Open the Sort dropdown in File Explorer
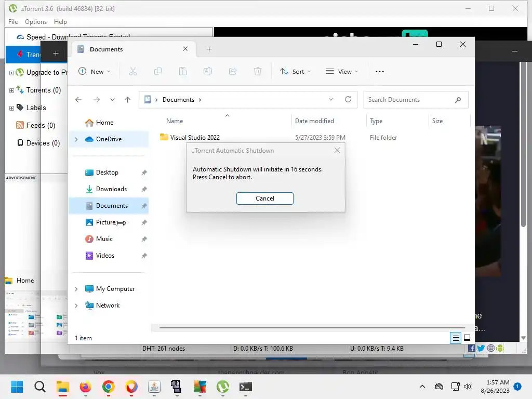Image resolution: width=532 pixels, height=399 pixels. tap(295, 72)
